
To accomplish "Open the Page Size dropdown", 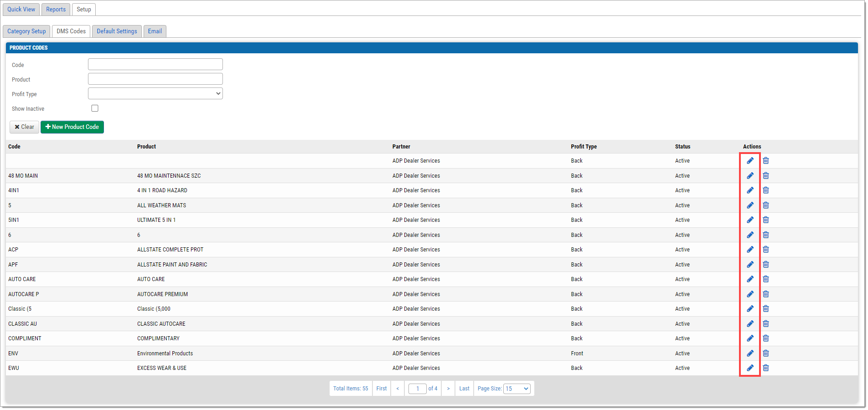I will click(x=517, y=389).
